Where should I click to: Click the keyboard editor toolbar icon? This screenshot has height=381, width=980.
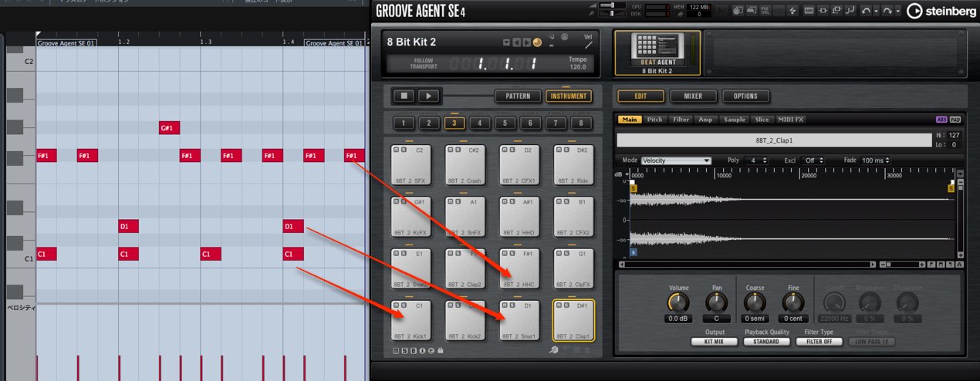tap(809, 11)
